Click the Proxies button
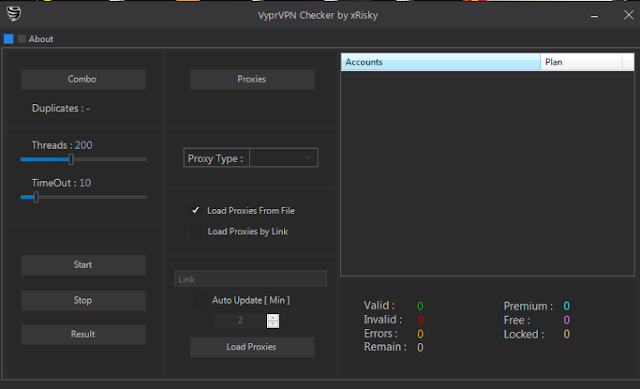The width and height of the screenshot is (640, 389). 252,79
